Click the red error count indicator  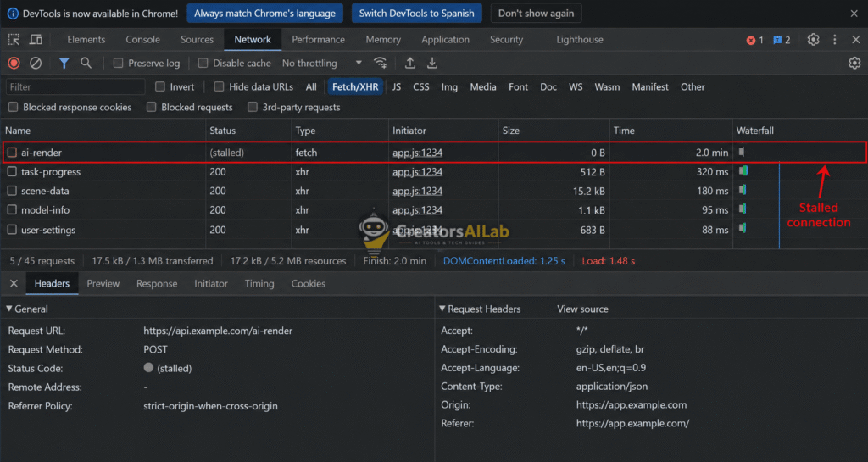(x=754, y=40)
